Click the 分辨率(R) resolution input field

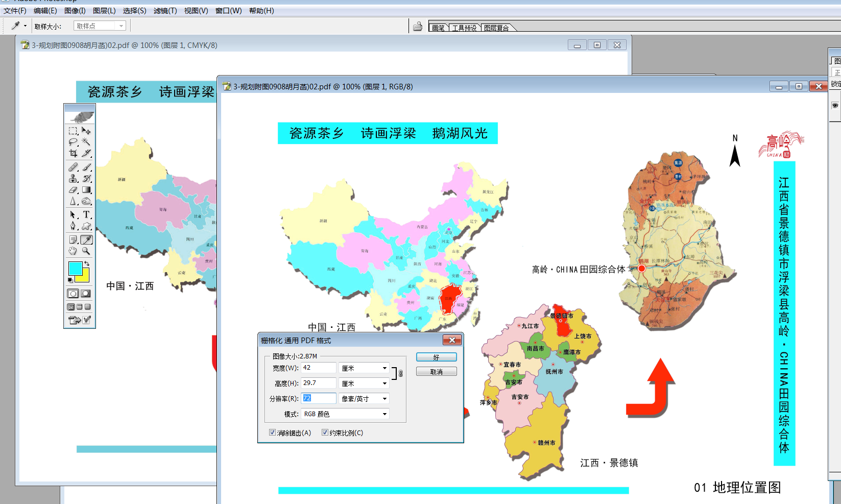[x=319, y=398]
